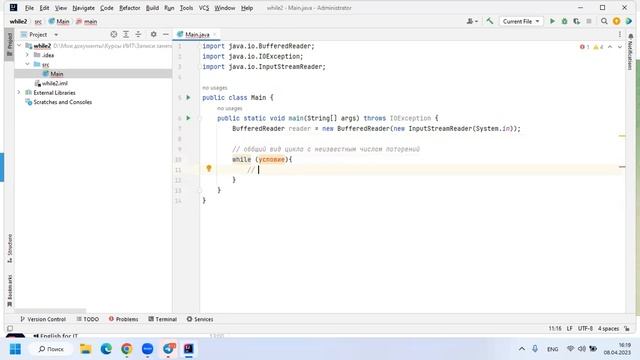The image size is (640, 360).
Task: Open the Problems tool window
Action: point(124,319)
